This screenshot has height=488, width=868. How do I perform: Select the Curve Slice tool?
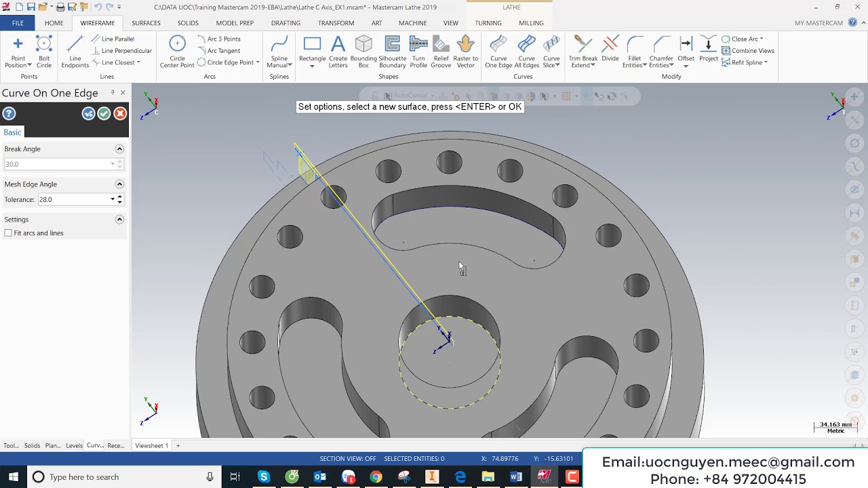[551, 52]
